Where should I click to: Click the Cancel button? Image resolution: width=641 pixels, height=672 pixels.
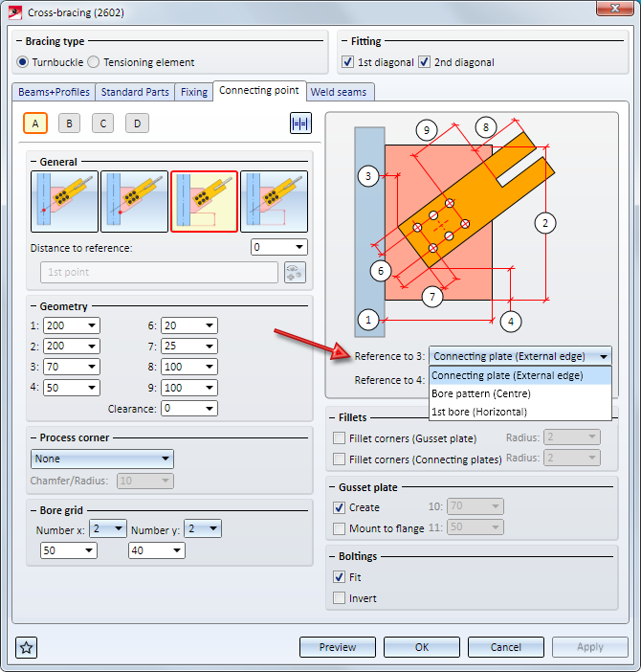(x=506, y=647)
